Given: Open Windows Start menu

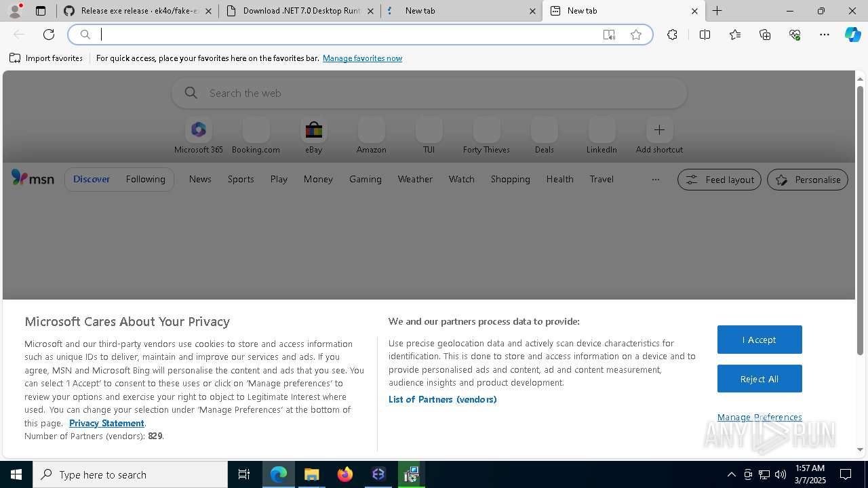Looking at the screenshot, I should (16, 474).
